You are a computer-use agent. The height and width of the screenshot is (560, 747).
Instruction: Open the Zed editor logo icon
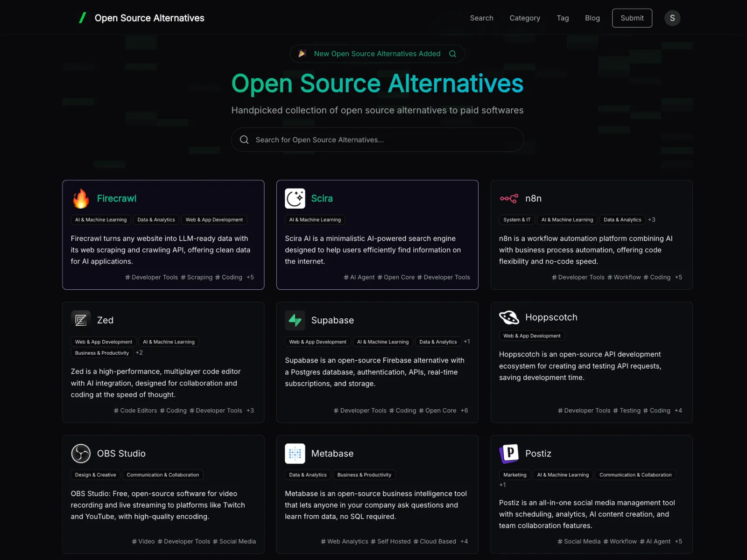click(x=81, y=320)
